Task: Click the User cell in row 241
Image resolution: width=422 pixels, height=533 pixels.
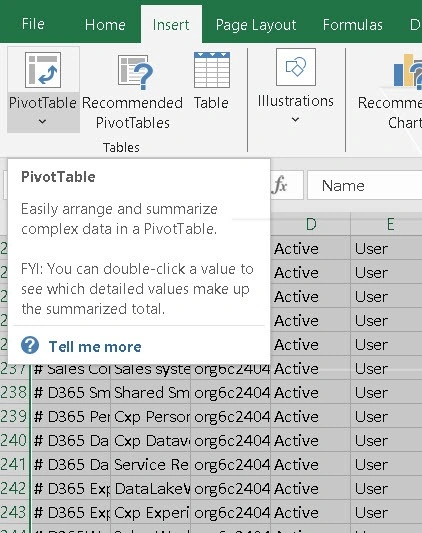Action: pyautogui.click(x=387, y=464)
